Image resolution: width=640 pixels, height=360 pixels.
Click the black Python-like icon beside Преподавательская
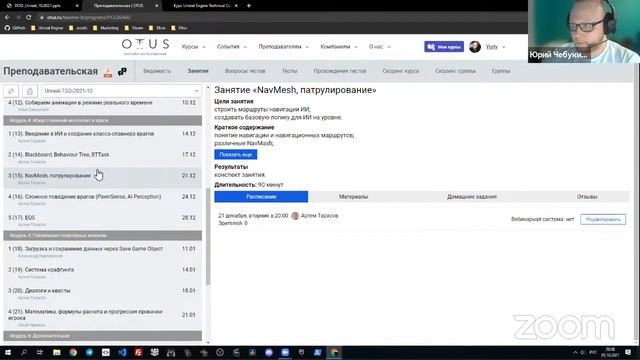122,72
